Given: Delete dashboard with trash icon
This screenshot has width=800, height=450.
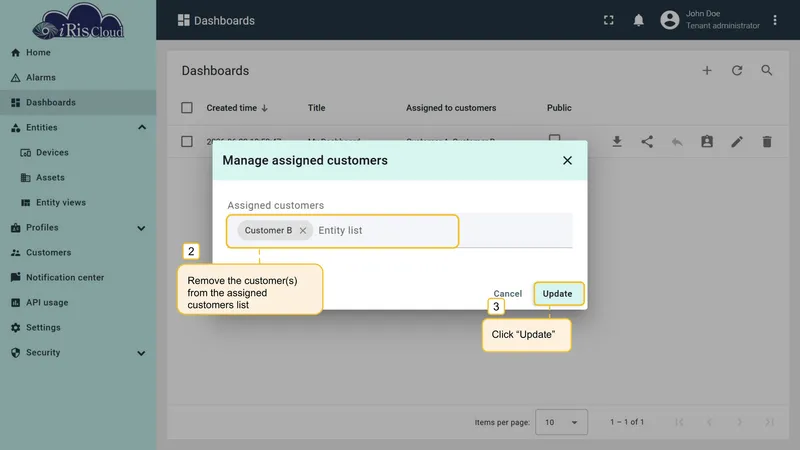Looking at the screenshot, I should pos(767,141).
